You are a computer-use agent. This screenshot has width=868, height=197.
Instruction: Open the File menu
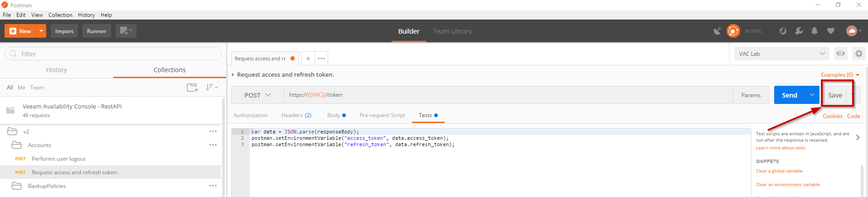[7, 15]
